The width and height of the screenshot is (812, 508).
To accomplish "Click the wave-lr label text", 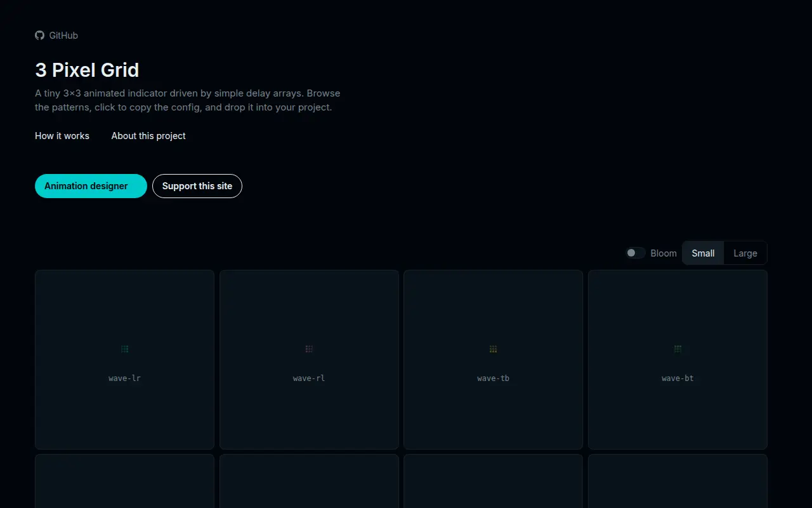I will pyautogui.click(x=124, y=378).
